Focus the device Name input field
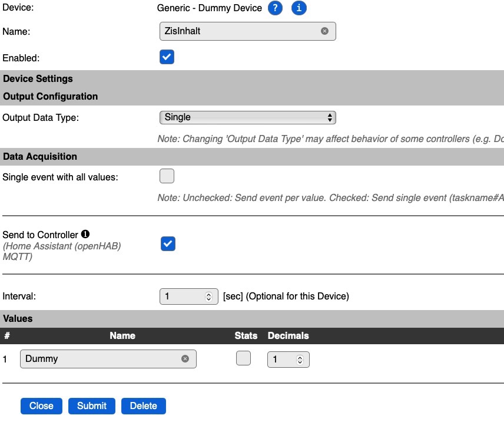This screenshot has width=504, height=435. 248,31
